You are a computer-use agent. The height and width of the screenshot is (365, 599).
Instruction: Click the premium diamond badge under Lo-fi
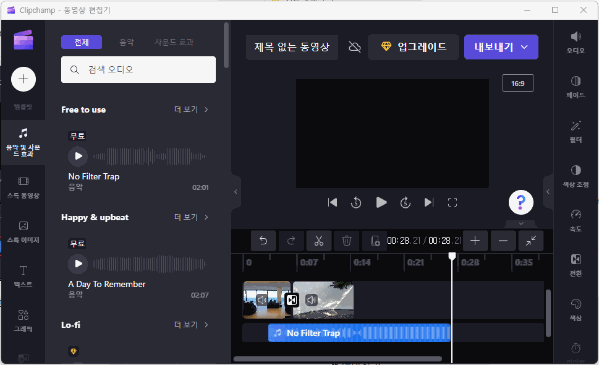click(73, 351)
